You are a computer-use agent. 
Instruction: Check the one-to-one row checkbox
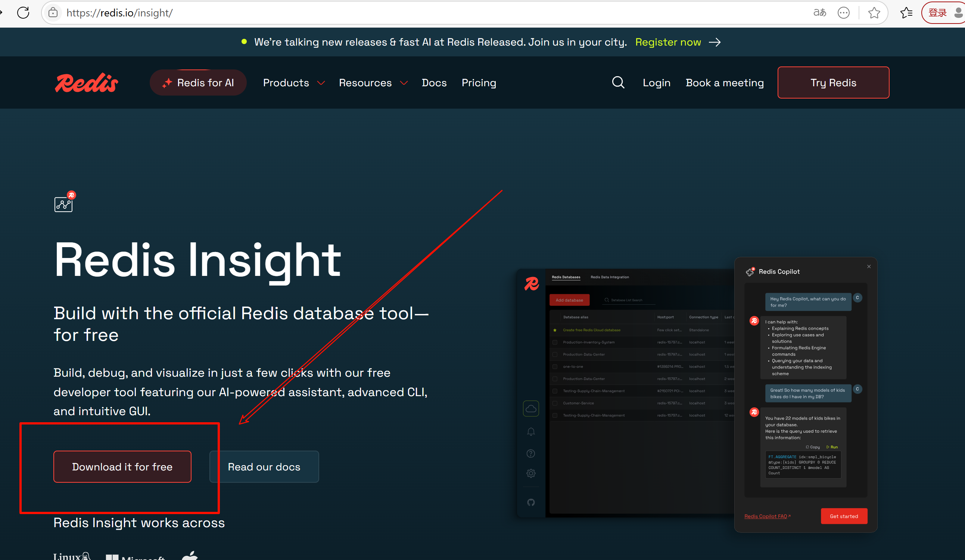tap(555, 367)
